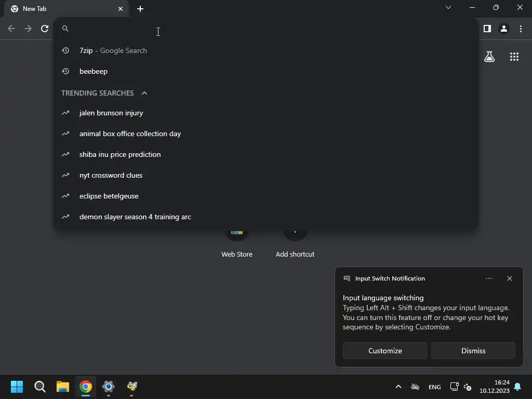Screen dimensions: 532x399
Task: Open a new tab with plus button
Action: (140, 9)
